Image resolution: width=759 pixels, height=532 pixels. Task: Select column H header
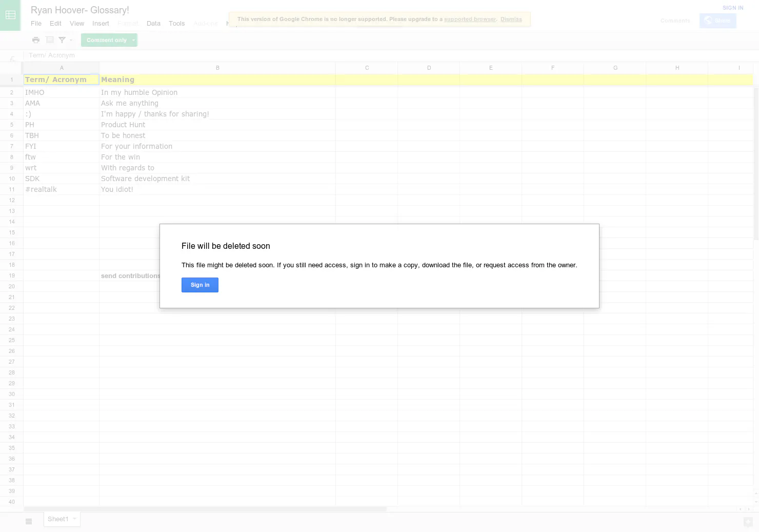coord(677,68)
